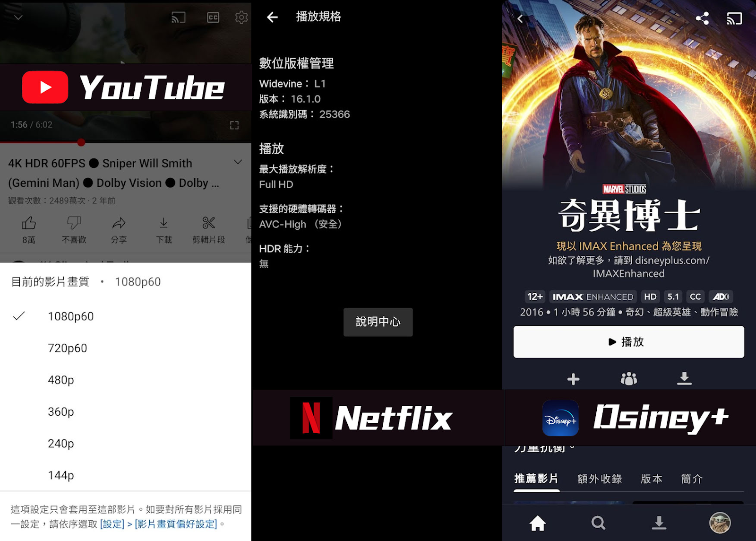Open Disney+ downloads in bottom navigation

tap(659, 523)
